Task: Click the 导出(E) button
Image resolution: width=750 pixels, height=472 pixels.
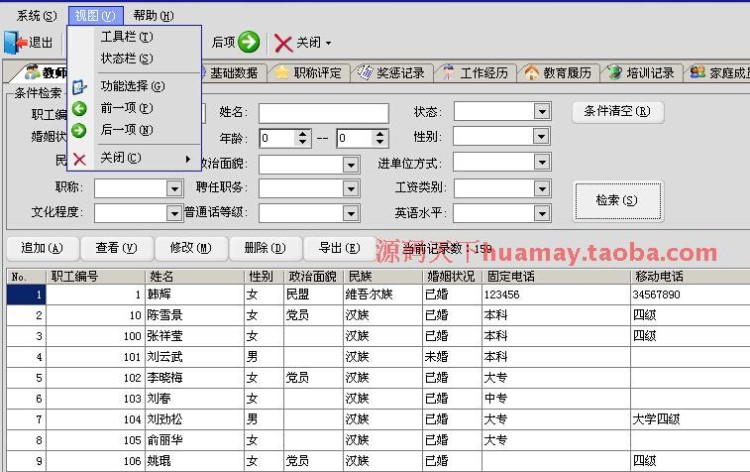Action: (x=339, y=248)
